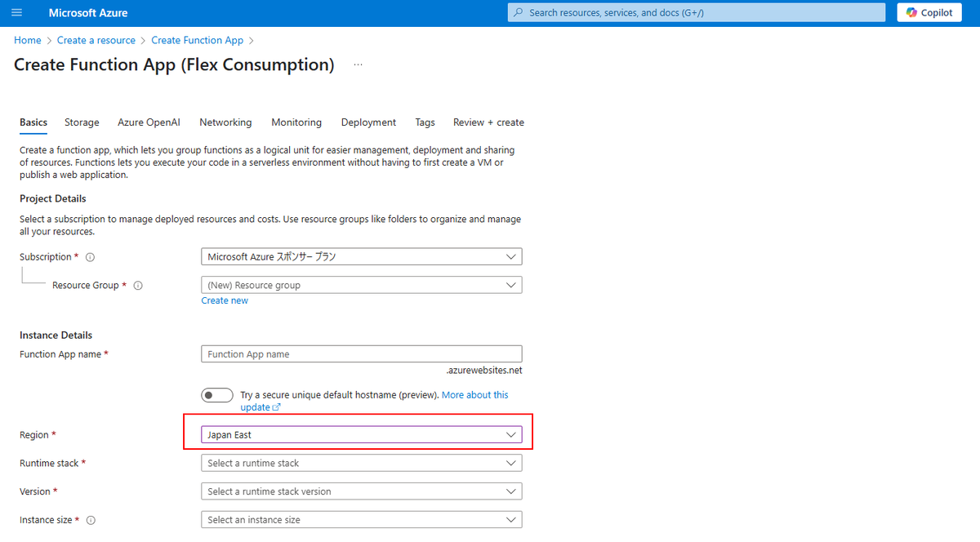The height and width of the screenshot is (542, 980).
Task: Open the runtime stack Version dropdown
Action: pos(362,491)
